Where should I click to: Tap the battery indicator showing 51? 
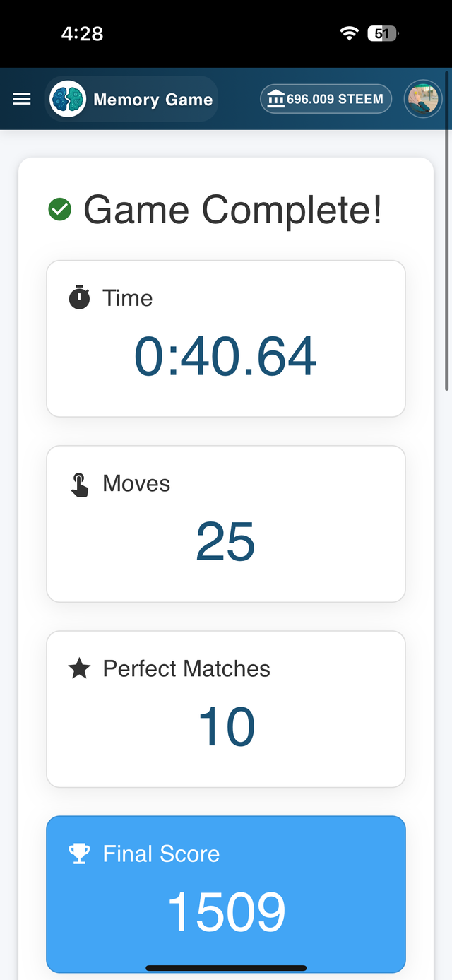pyautogui.click(x=383, y=33)
